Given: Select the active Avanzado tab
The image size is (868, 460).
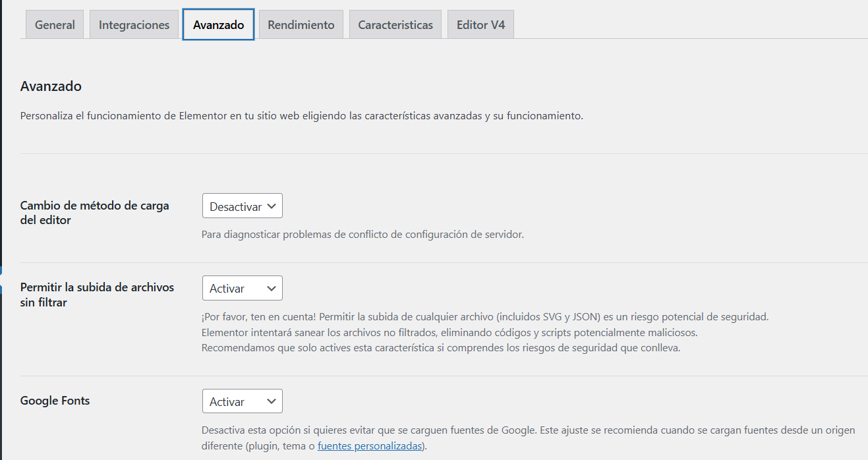Looking at the screenshot, I should (218, 25).
